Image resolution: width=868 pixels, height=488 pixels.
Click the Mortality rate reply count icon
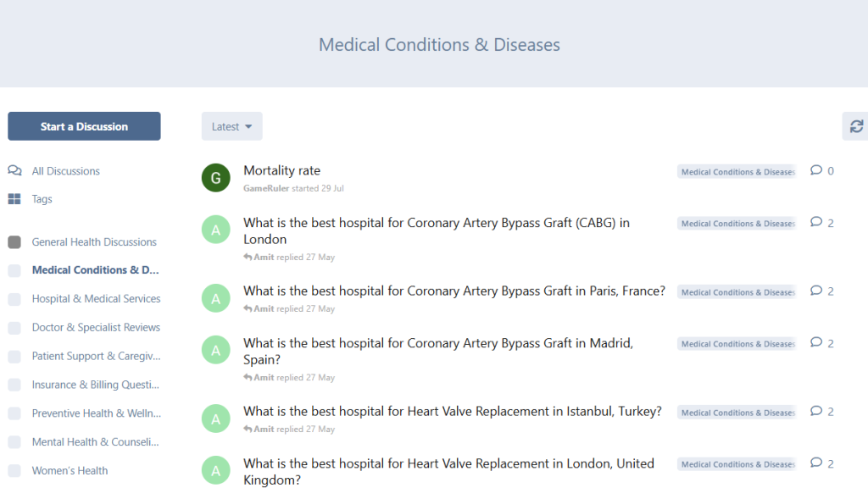[x=816, y=170]
